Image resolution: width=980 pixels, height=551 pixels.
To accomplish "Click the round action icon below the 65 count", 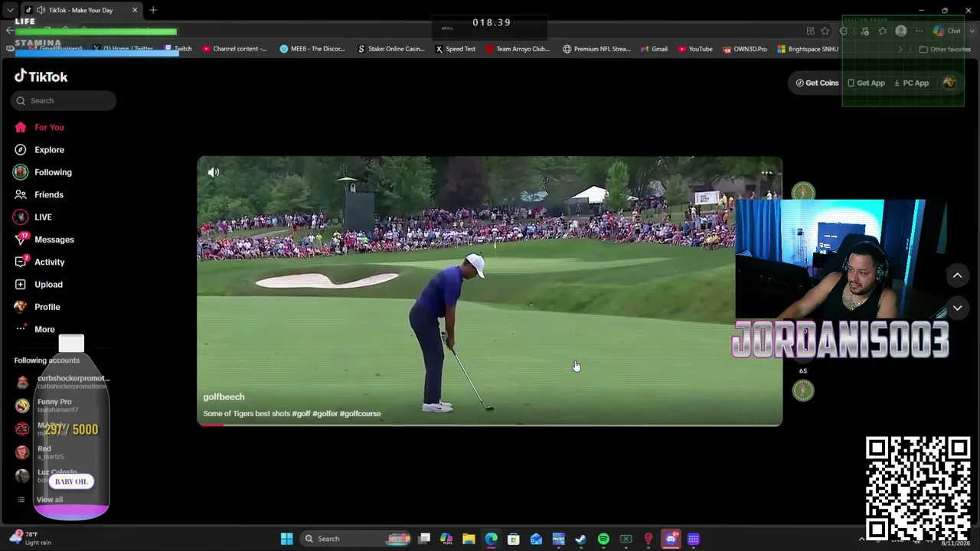I will 803,390.
